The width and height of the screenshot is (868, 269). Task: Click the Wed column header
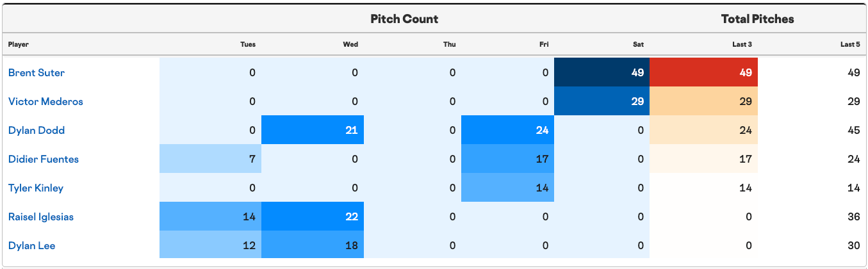click(350, 44)
